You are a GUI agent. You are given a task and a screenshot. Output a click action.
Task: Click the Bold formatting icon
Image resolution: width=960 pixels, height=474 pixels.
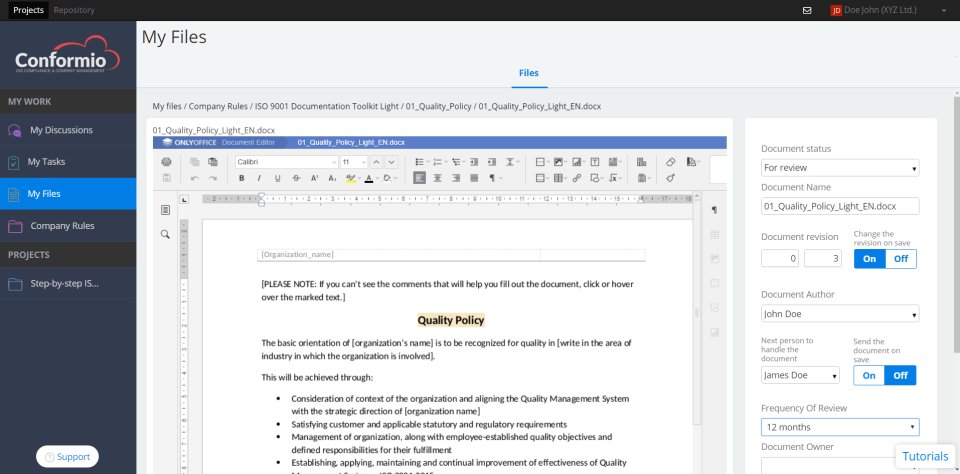pos(242,178)
